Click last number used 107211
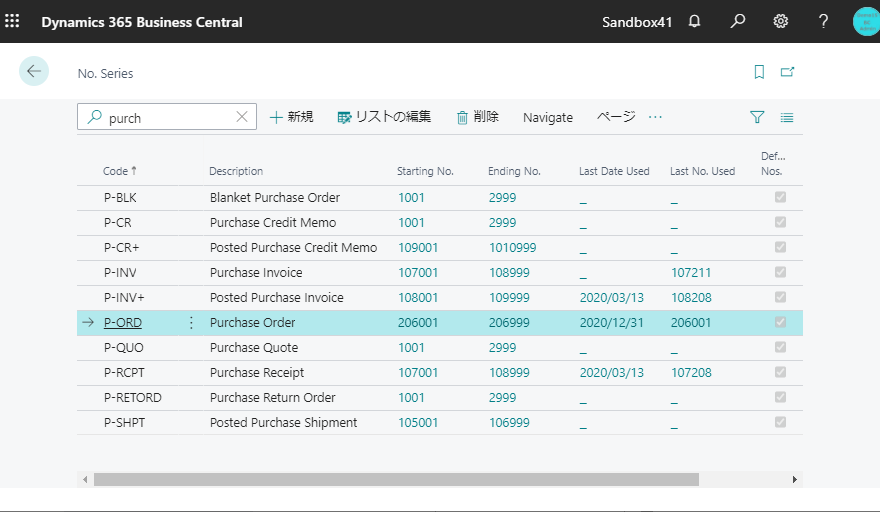Screen dimensions: 880x512 pyautogui.click(x=691, y=273)
